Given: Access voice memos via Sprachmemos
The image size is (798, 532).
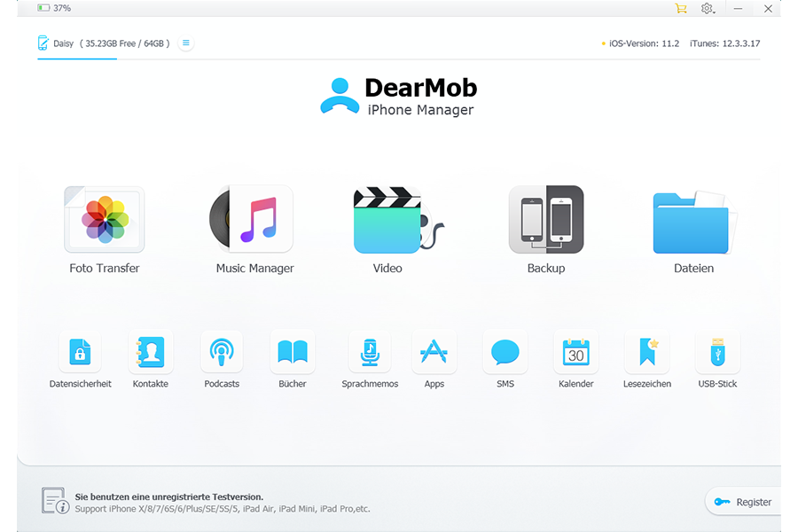Looking at the screenshot, I should pos(370,350).
